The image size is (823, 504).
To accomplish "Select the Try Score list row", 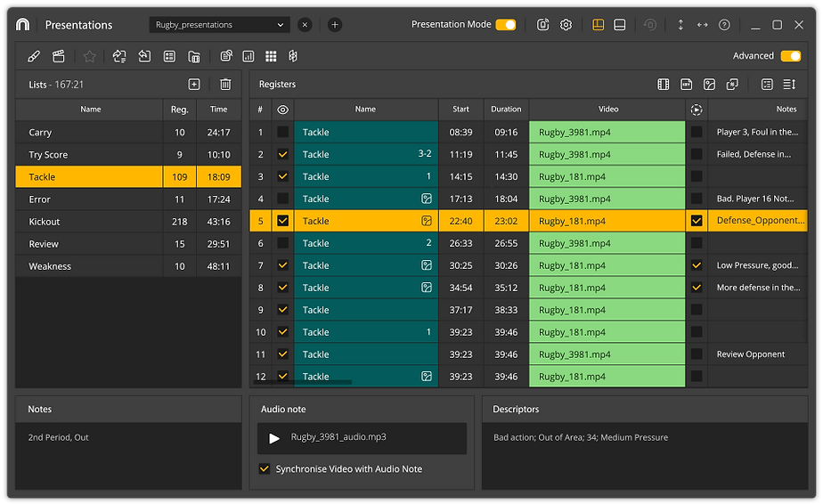I will (89, 155).
